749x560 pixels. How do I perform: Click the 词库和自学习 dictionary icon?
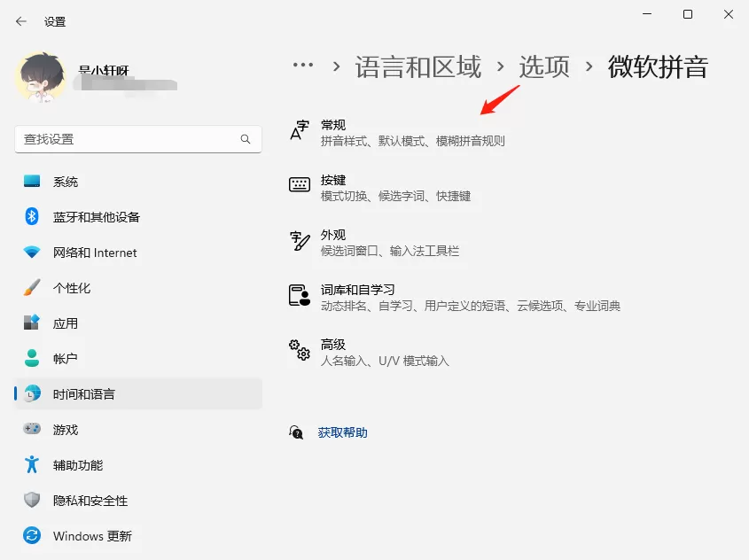(300, 295)
